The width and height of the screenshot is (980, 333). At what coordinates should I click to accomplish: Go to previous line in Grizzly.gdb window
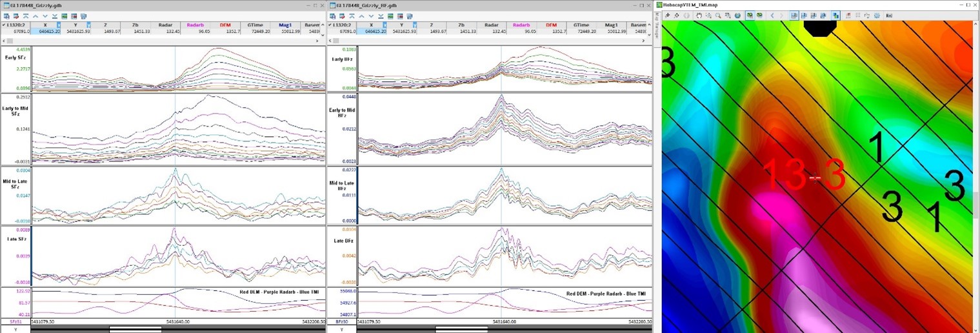point(35,16)
